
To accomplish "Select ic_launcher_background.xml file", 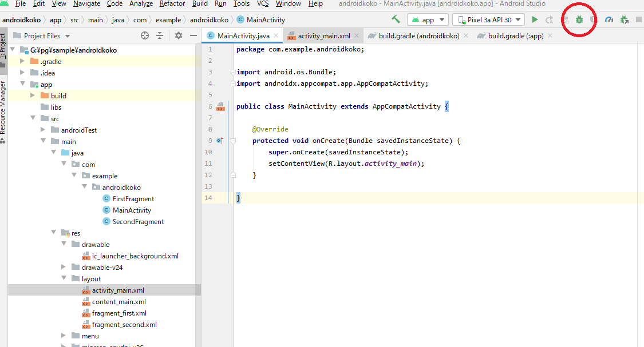I will coord(135,256).
